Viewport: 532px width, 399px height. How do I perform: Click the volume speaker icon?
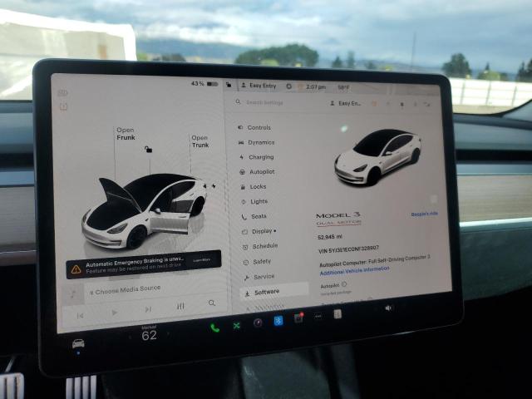point(388,308)
